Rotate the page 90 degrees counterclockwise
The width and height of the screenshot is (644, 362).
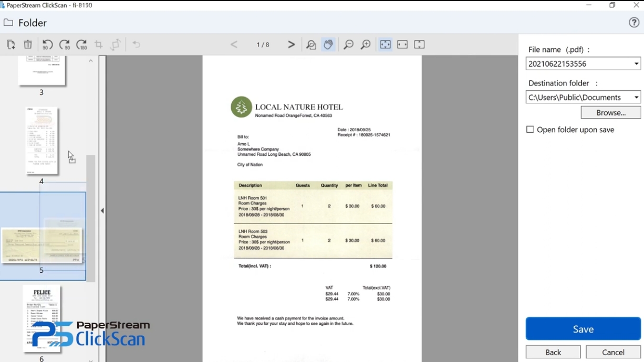47,45
